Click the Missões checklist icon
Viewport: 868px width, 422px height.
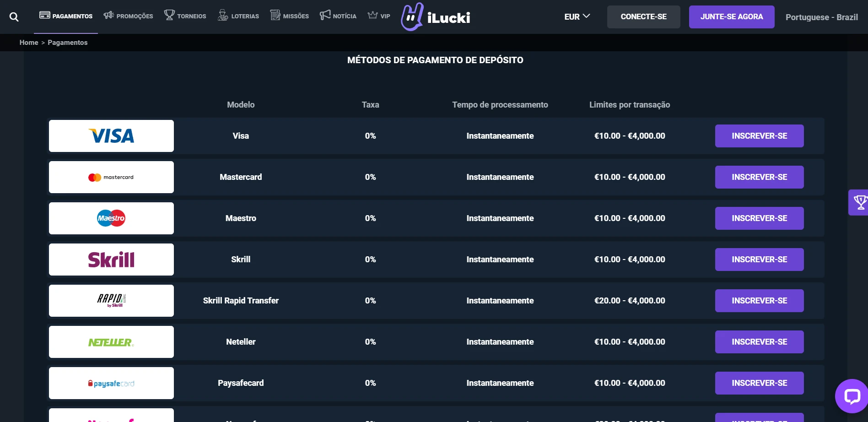point(275,15)
